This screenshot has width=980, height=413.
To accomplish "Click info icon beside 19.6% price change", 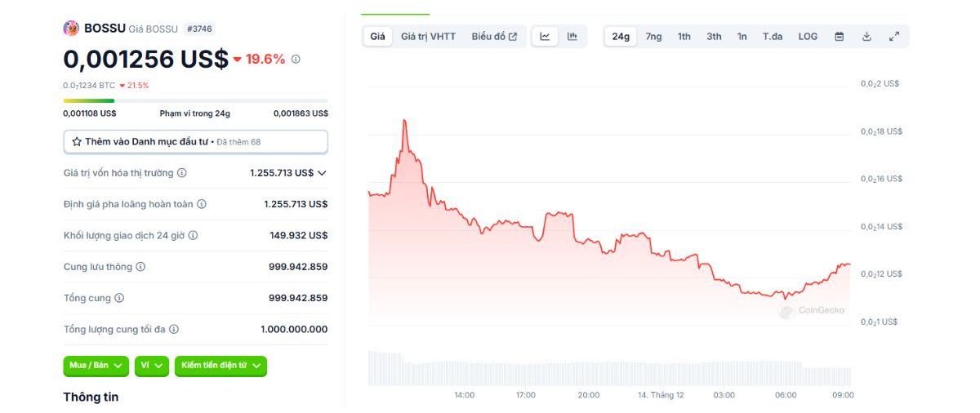I will coord(296,59).
